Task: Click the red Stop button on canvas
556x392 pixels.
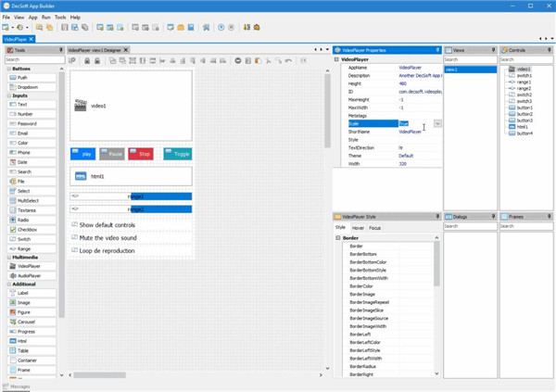Action: click(x=141, y=154)
